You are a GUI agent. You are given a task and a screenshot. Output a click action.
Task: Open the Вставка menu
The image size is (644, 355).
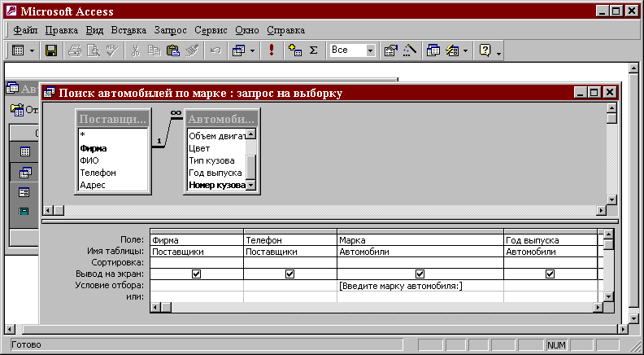[x=128, y=30]
